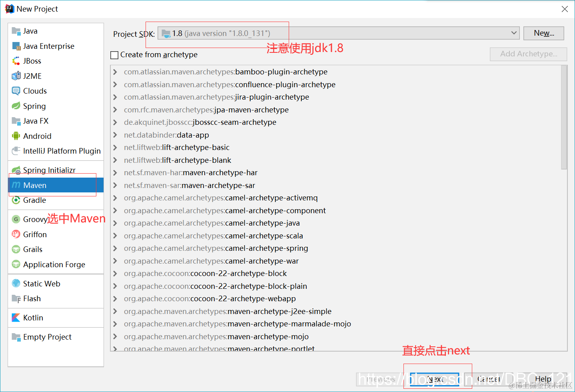Select maven-archetype-har row

(336, 173)
